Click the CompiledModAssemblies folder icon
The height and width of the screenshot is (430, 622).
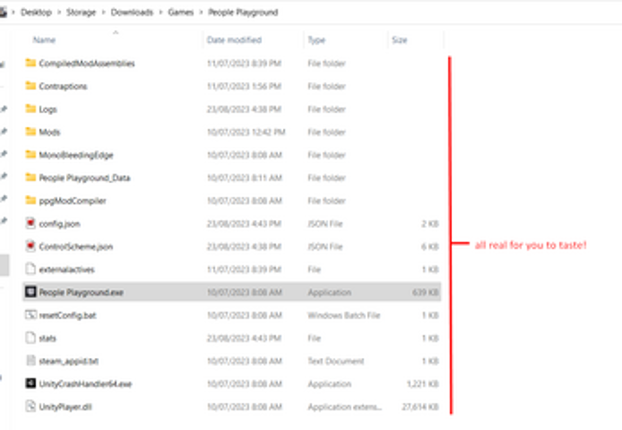point(31,63)
